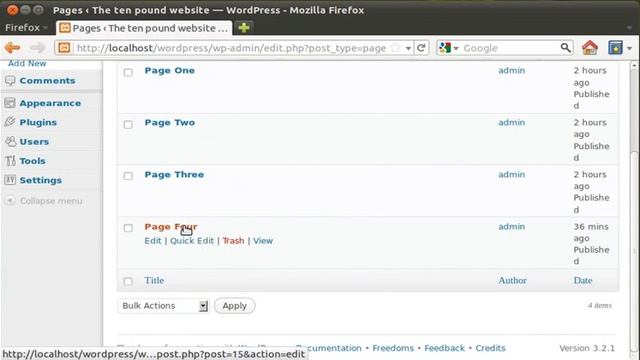Open the Page Three title link
640x360 pixels.
(x=174, y=174)
